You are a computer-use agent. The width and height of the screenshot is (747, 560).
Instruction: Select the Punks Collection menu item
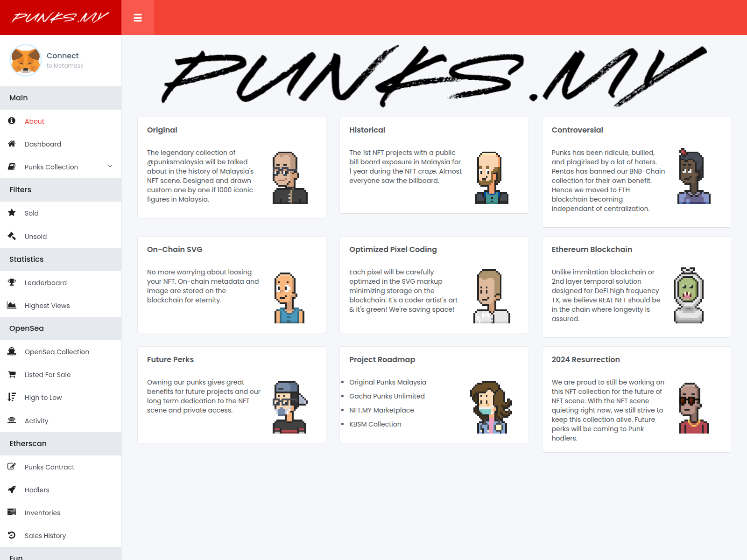click(61, 167)
